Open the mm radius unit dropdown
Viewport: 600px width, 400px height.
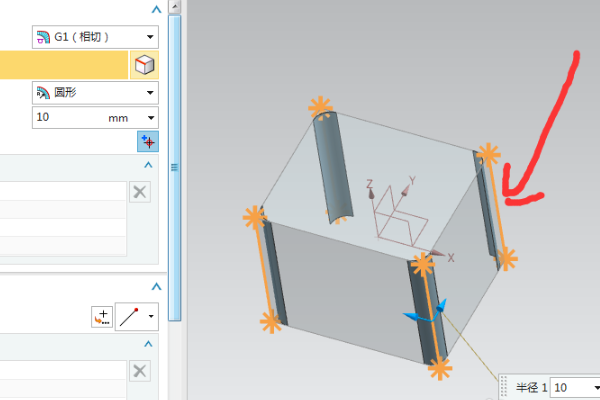click(x=150, y=118)
